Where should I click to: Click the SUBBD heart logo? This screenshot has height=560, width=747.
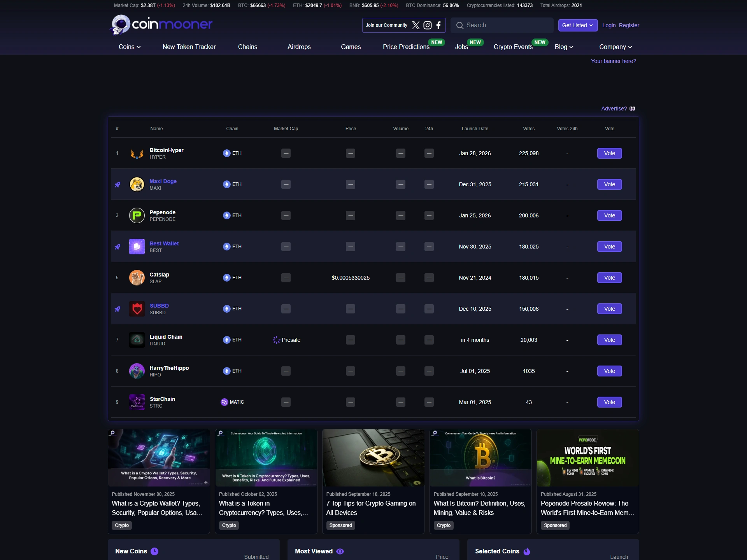(x=137, y=309)
